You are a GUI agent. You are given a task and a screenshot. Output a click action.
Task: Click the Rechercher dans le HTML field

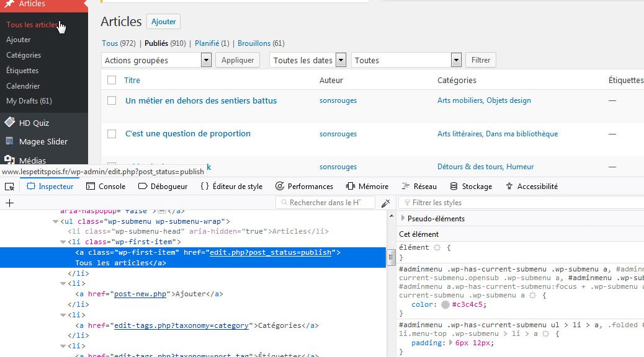coord(326,203)
